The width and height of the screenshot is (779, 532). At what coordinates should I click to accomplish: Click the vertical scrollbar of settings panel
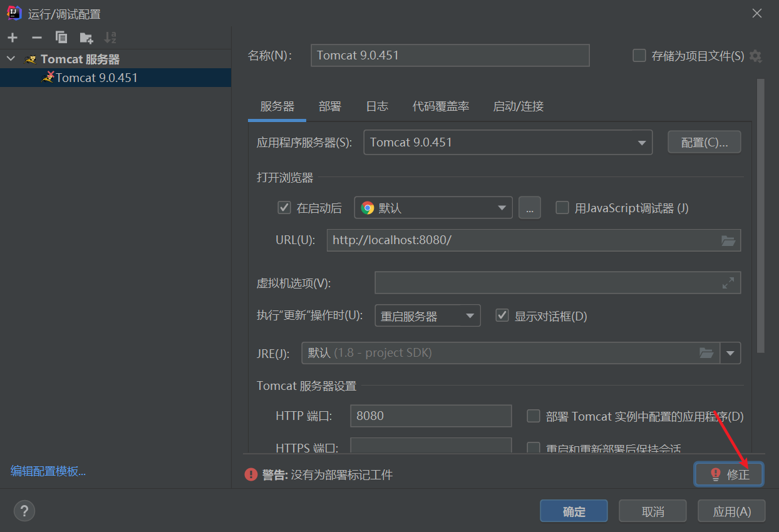[761, 216]
